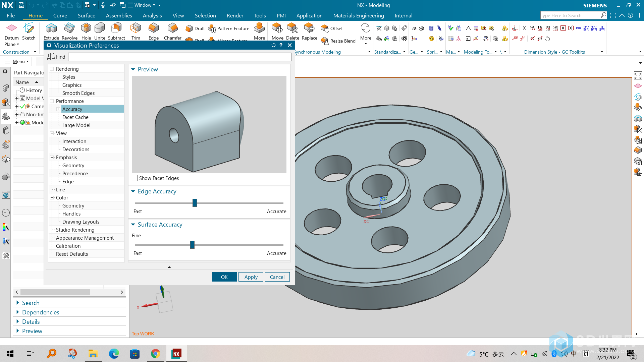Expand the Accuracy tree node
The width and height of the screenshot is (644, 362).
pyautogui.click(x=58, y=109)
